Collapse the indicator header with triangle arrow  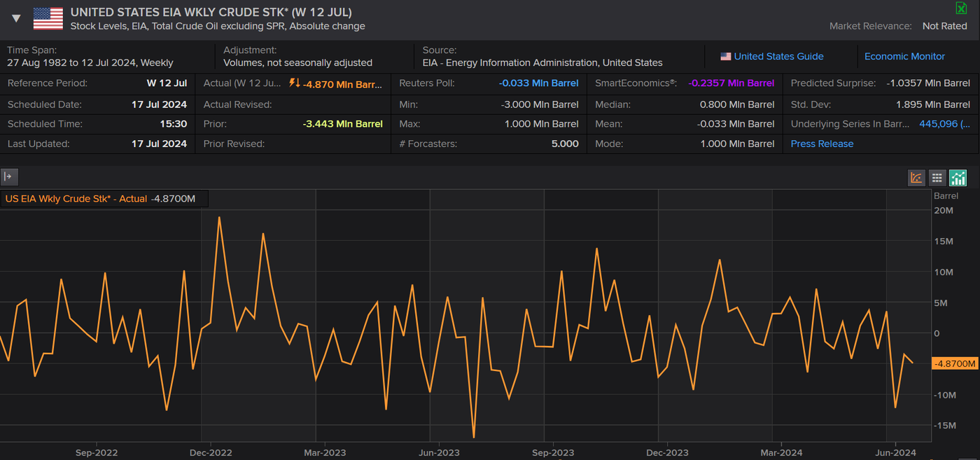click(16, 19)
